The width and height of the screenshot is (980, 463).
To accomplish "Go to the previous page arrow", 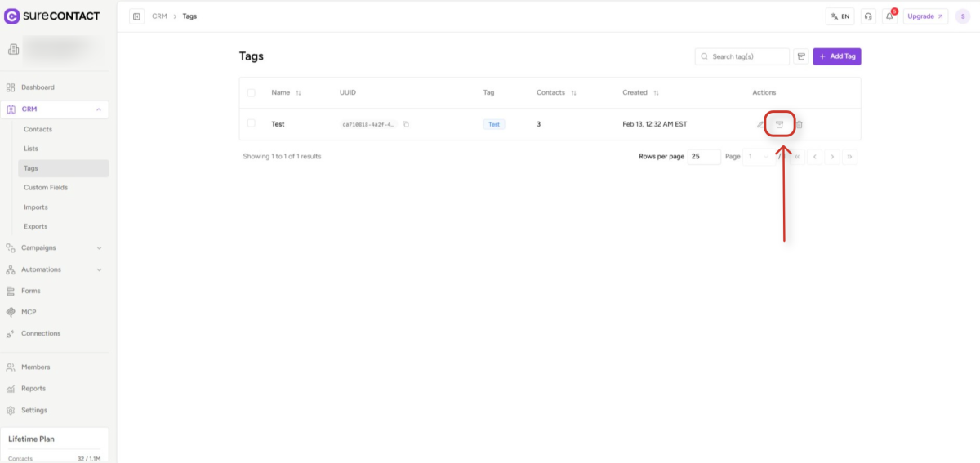I will [814, 156].
